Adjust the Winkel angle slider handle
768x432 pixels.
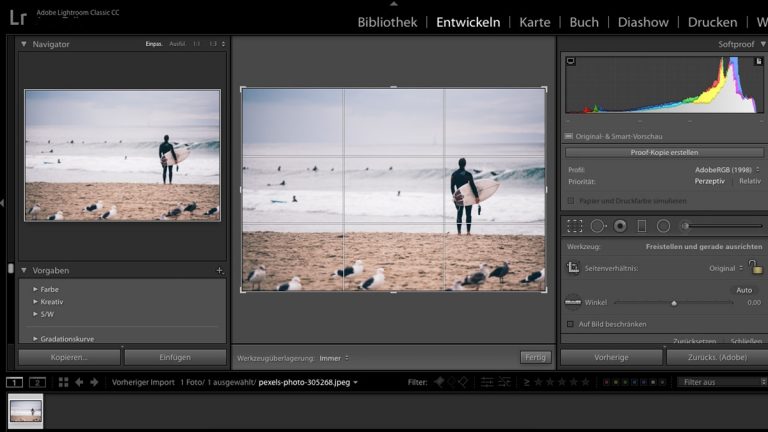[x=674, y=302]
